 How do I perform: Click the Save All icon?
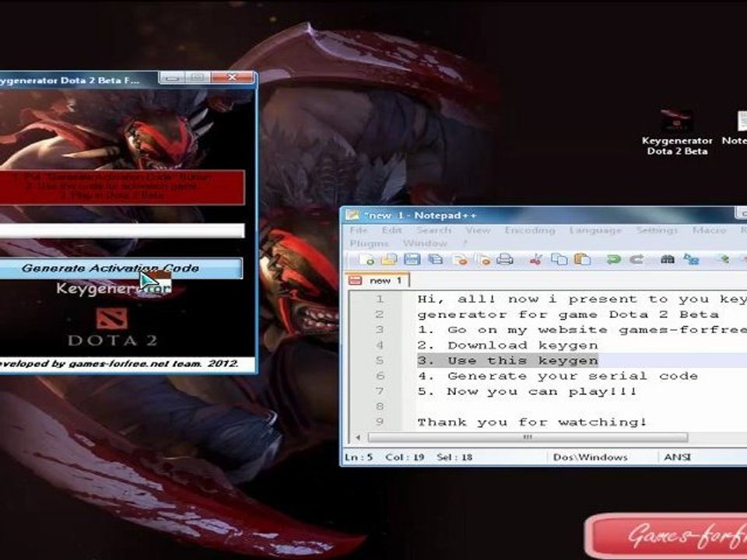(436, 259)
